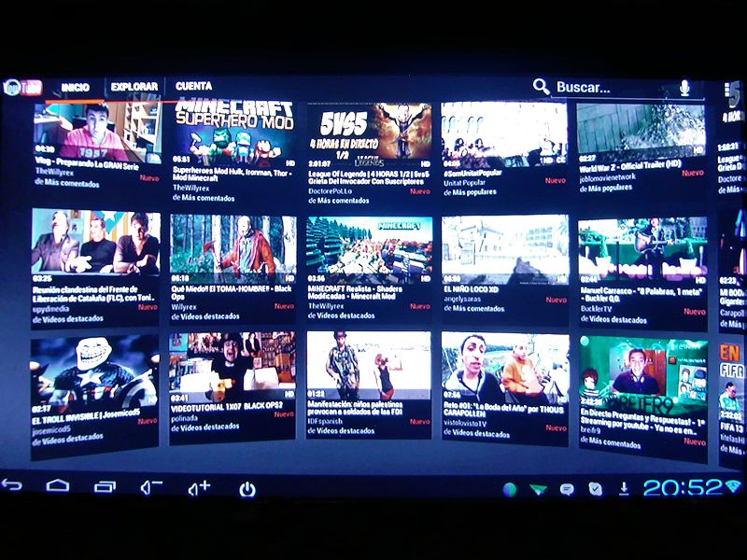Tap the Android home button
This screenshot has height=560, width=747.
58,485
